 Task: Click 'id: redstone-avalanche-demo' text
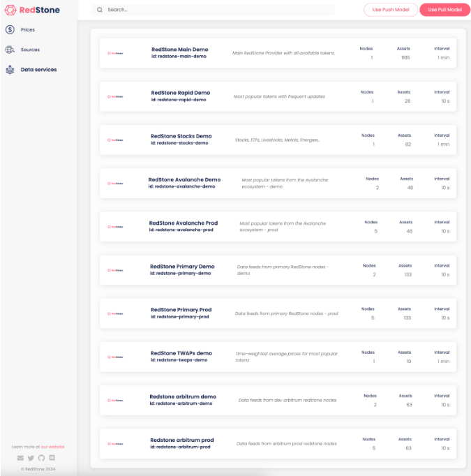(181, 186)
